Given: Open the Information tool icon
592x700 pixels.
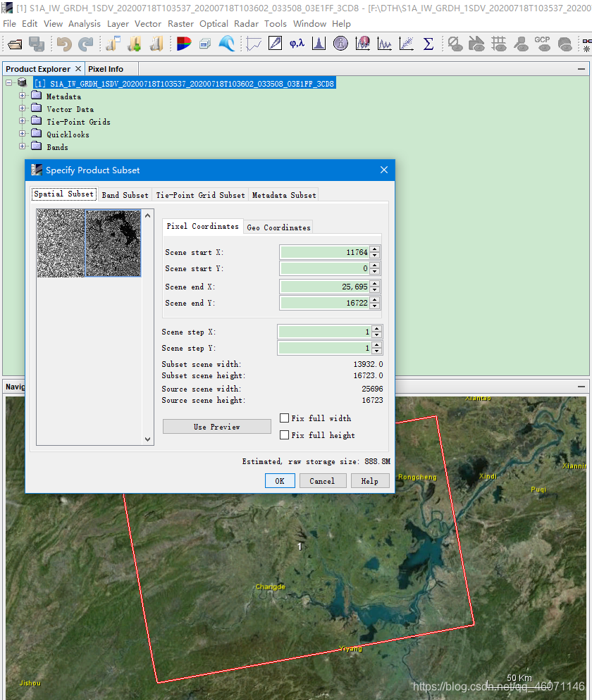Looking at the screenshot, I should (x=340, y=44).
